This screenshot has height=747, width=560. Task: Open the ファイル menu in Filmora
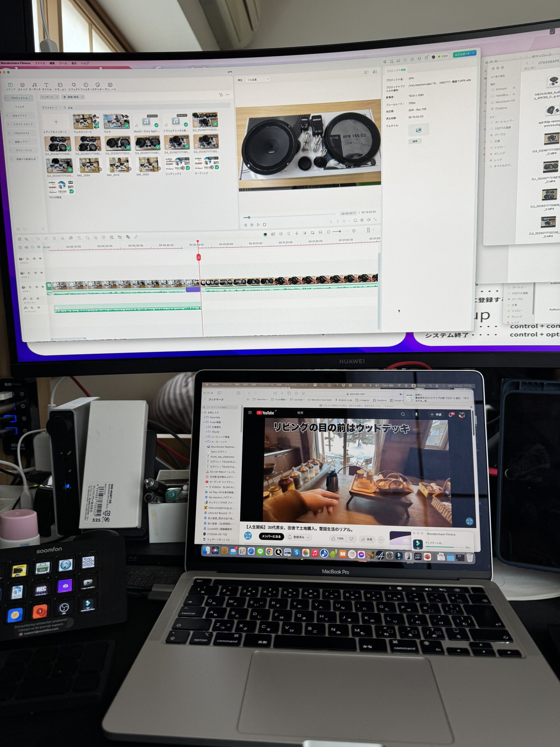click(40, 63)
